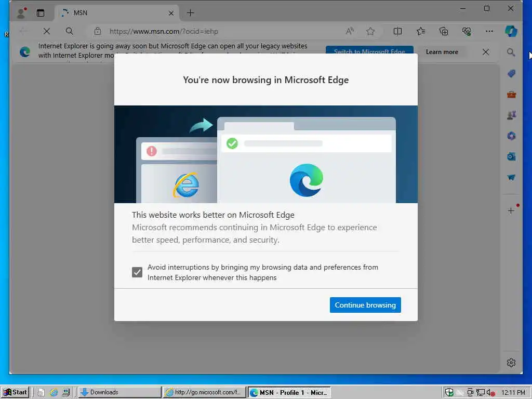Select the MSN browser tab

(x=117, y=13)
